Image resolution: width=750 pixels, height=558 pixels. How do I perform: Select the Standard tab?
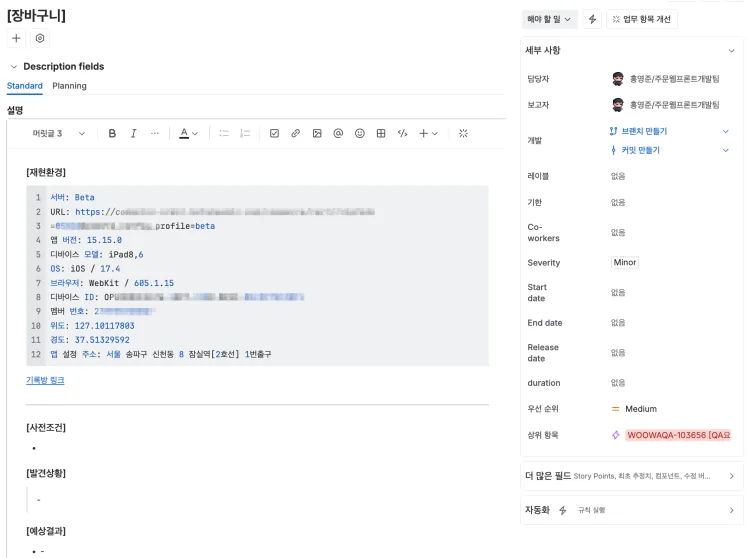point(25,86)
